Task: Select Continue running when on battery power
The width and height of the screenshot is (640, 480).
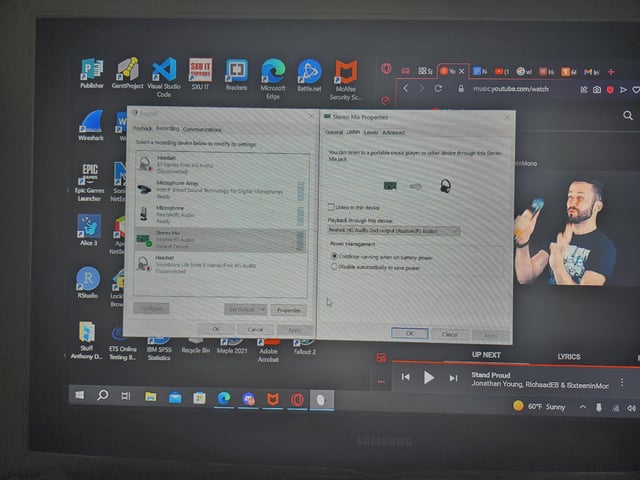Action: click(334, 256)
